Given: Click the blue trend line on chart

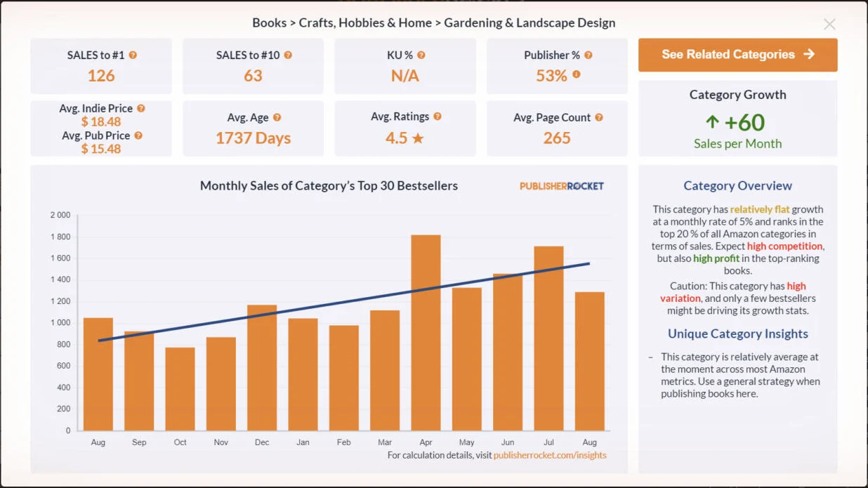Looking at the screenshot, I should [x=344, y=302].
